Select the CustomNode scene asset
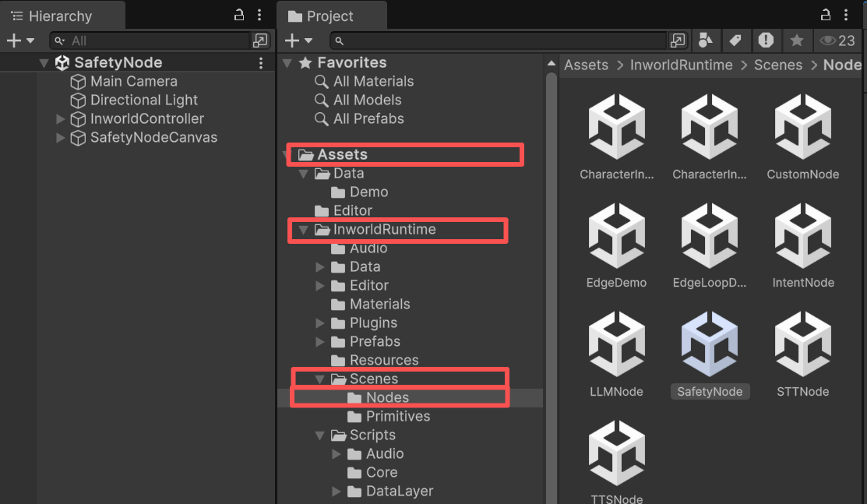 pyautogui.click(x=803, y=136)
